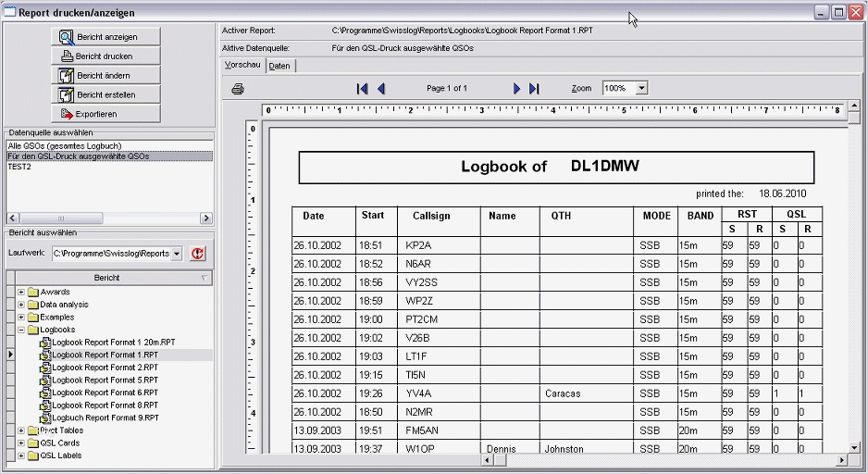
Task: Open the Zoom percentage dropdown
Action: pyautogui.click(x=641, y=89)
